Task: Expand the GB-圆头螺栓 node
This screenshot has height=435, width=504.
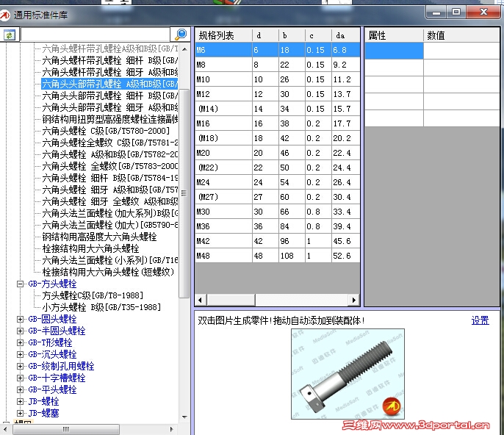Action: point(21,319)
